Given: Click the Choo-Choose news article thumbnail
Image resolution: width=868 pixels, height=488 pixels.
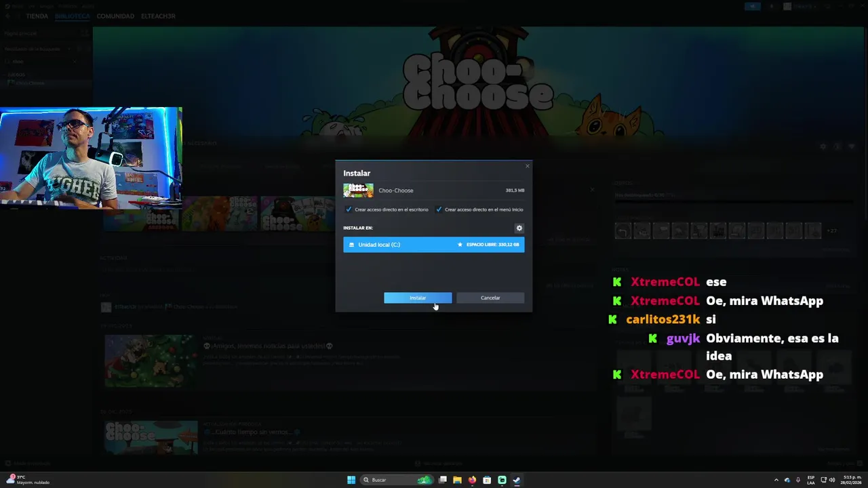Looking at the screenshot, I should tap(151, 437).
